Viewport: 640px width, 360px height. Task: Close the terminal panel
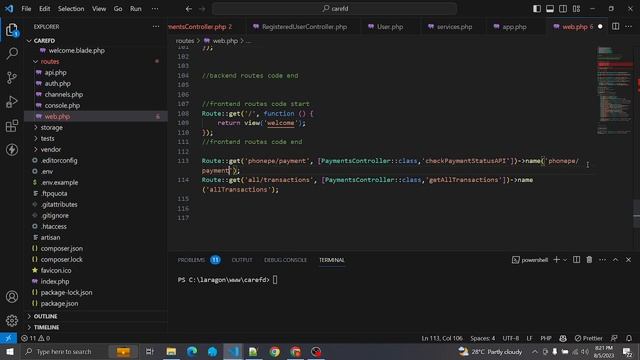629,260
